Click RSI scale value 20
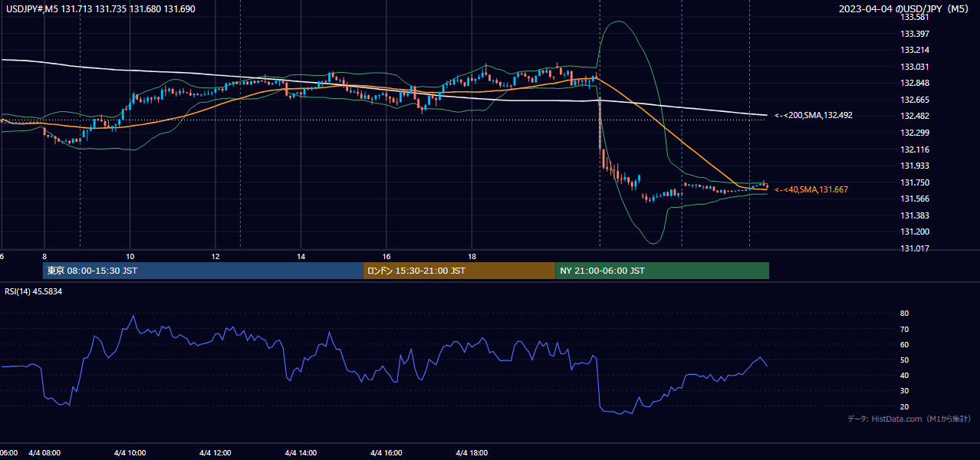Viewport: 980px width, 460px height. (905, 406)
